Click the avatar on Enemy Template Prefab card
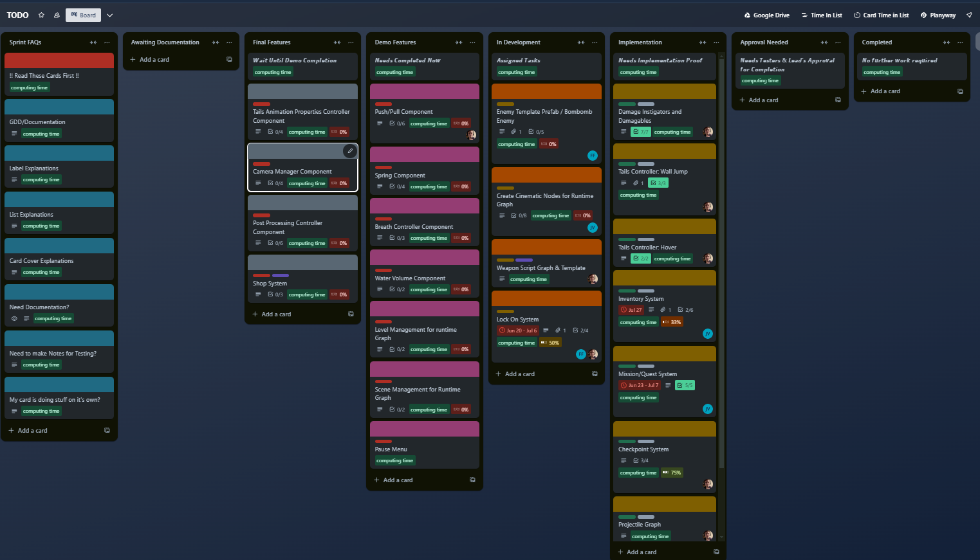Image resolution: width=980 pixels, height=560 pixels. pos(593,156)
